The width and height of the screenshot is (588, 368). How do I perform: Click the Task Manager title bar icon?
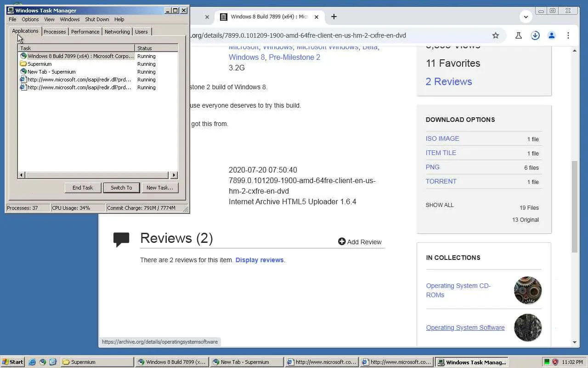coord(11,10)
